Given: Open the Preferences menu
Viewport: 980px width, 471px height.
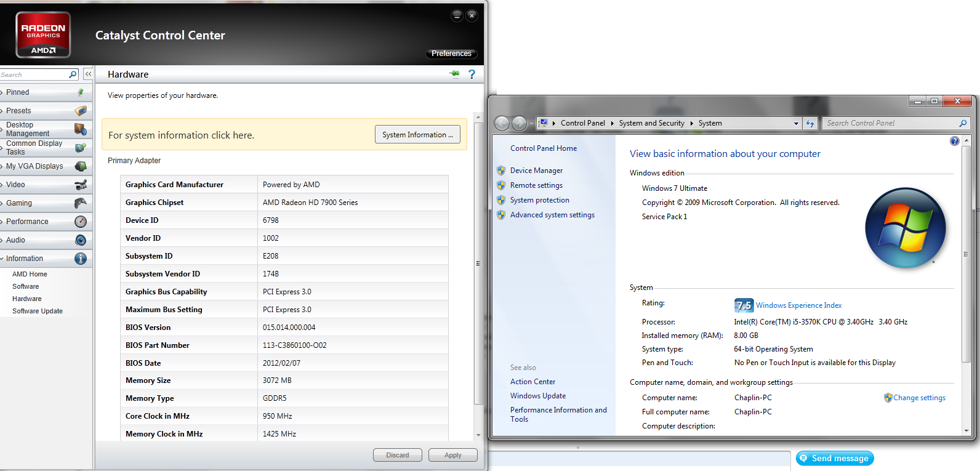Looking at the screenshot, I should 451,54.
